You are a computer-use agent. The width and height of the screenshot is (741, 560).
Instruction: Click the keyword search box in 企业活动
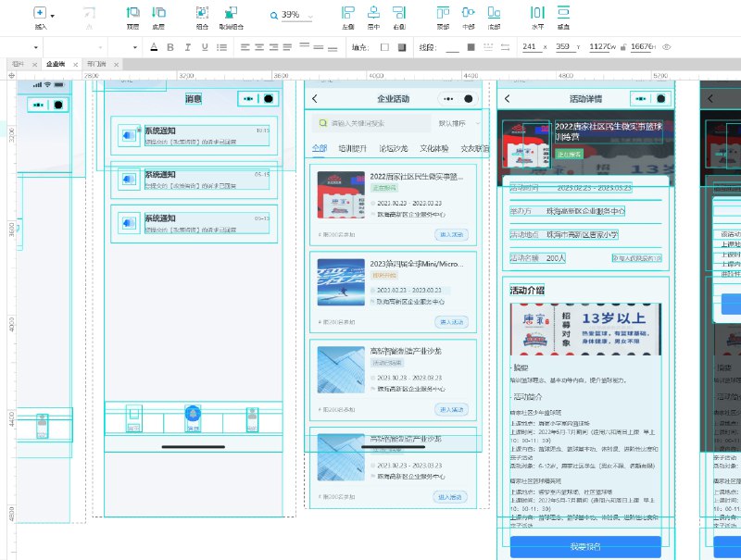click(371, 123)
